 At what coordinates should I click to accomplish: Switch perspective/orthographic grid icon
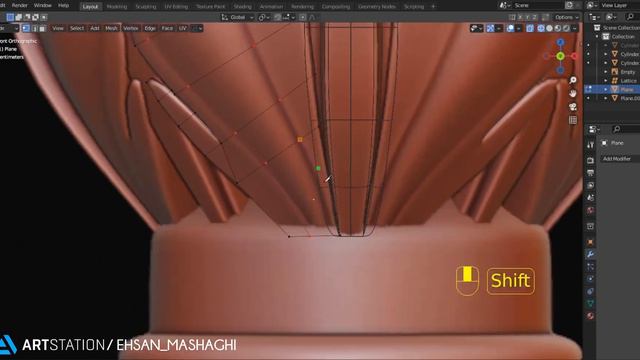[x=573, y=120]
